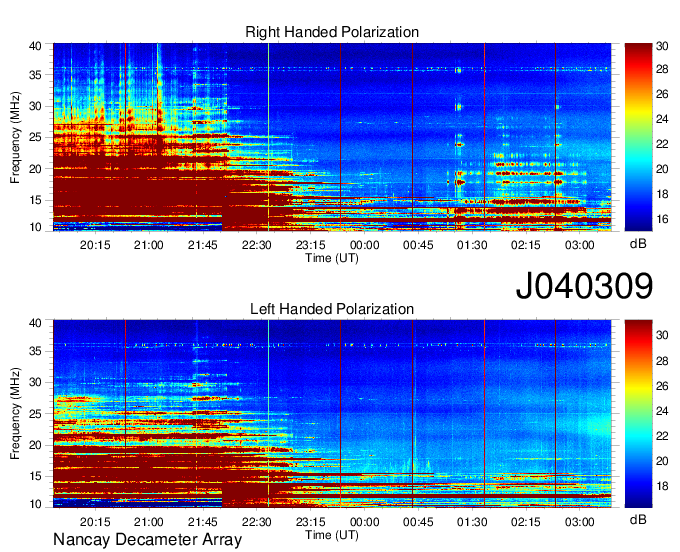Image resolution: width=680 pixels, height=552 pixels.
Task: Click the 30 value on lower color bar
Action: [662, 335]
